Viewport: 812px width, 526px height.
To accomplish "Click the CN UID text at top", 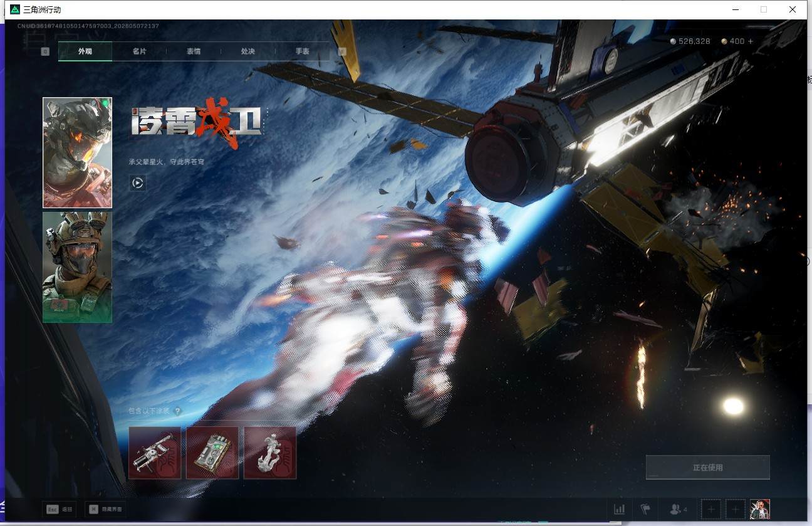I will click(x=88, y=26).
